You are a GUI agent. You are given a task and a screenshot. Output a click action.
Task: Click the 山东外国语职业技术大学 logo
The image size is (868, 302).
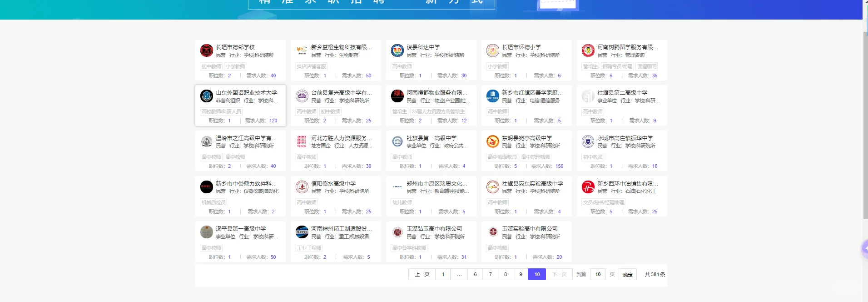pos(207,96)
